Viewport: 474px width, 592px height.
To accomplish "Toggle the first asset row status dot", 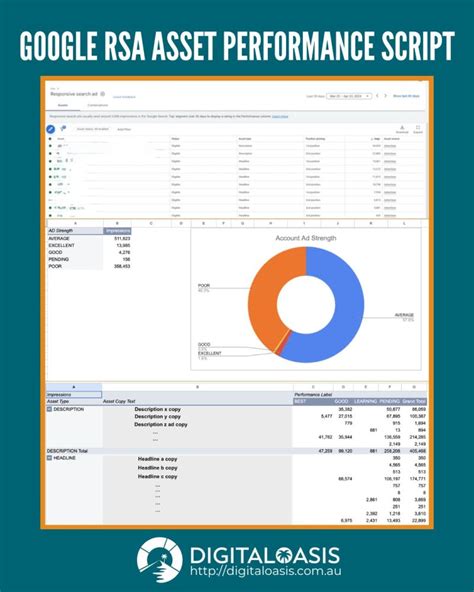I will point(50,146).
